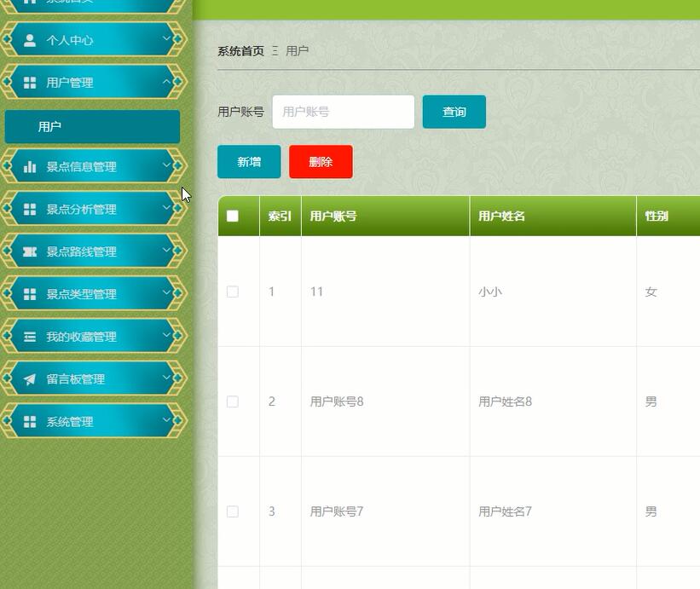Check the checkbox for 用户账号8 row
The width and height of the screenshot is (700, 589).
233,401
